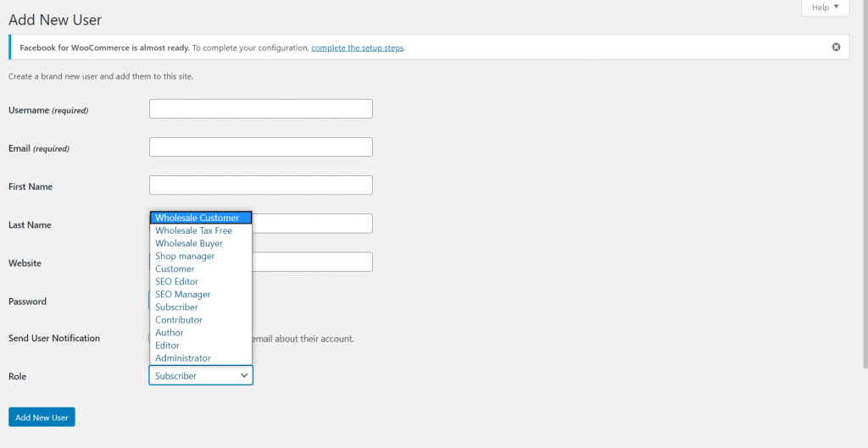The height and width of the screenshot is (448, 868).
Task: Choose Customer in role list
Action: click(201, 268)
